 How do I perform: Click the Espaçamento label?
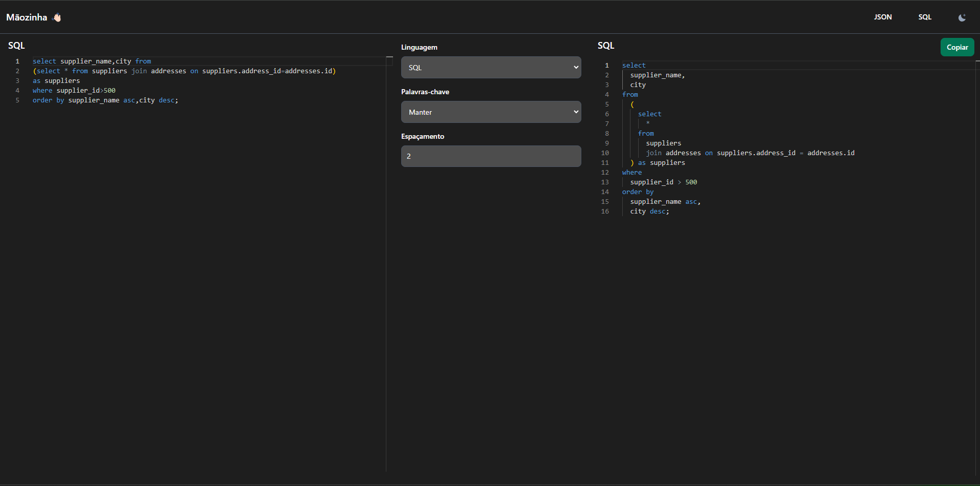coord(422,136)
